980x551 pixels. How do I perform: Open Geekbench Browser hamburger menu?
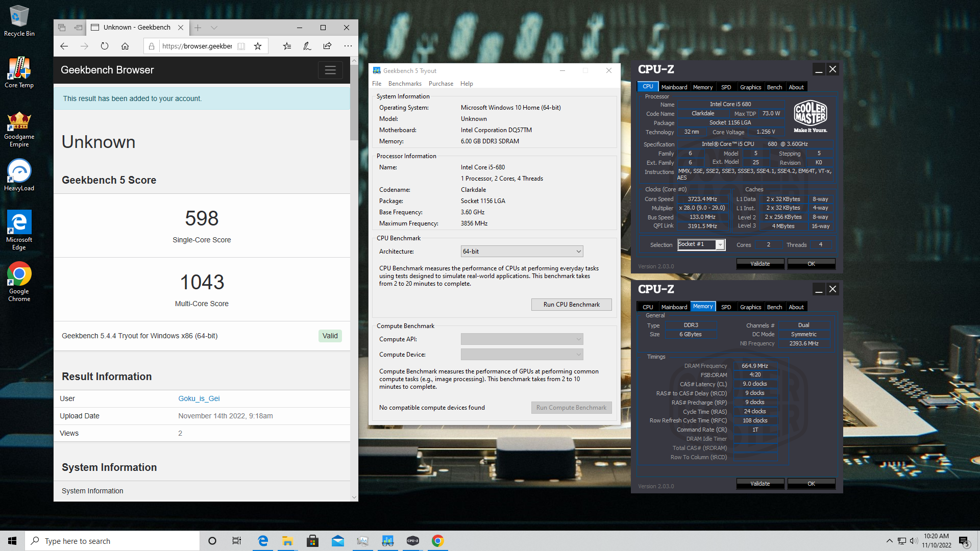click(330, 70)
